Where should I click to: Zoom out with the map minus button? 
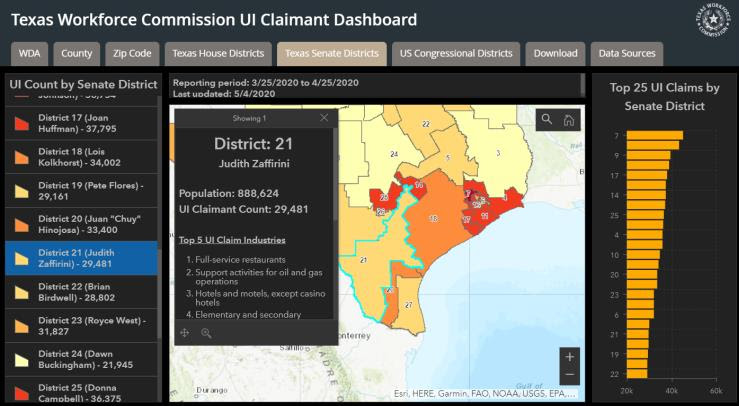[569, 375]
